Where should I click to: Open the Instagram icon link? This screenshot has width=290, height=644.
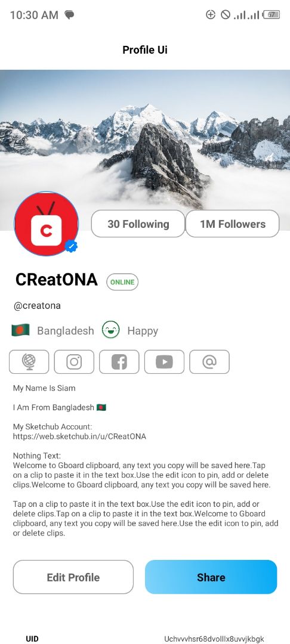(x=74, y=362)
